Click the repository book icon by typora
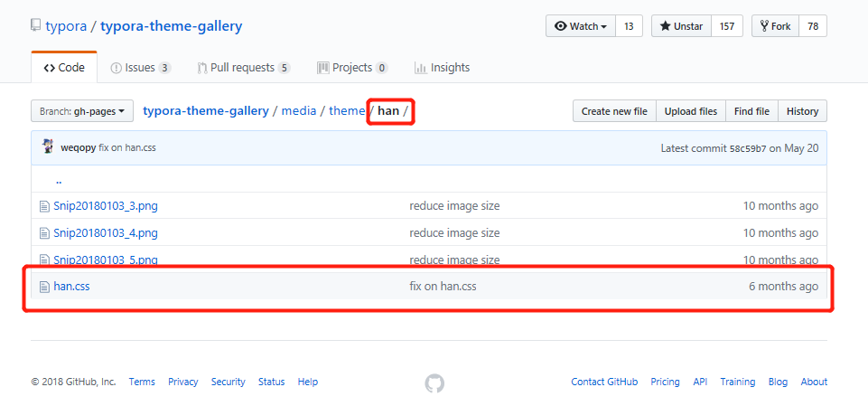Screen dimensions: 868x406 point(36,26)
